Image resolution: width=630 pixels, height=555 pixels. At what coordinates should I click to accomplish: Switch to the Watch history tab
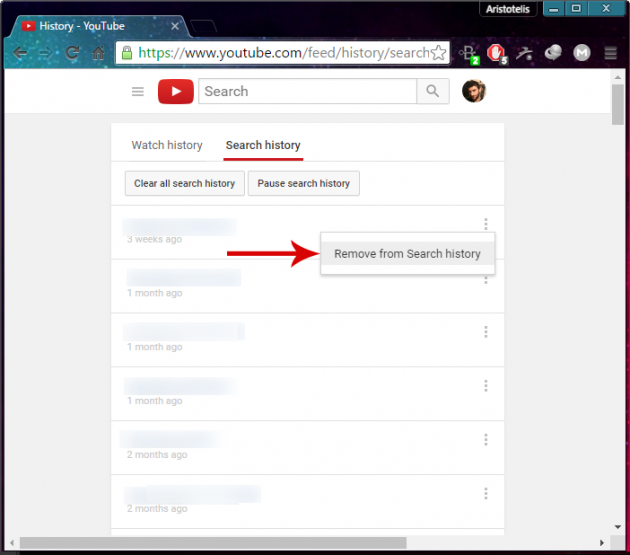[167, 145]
